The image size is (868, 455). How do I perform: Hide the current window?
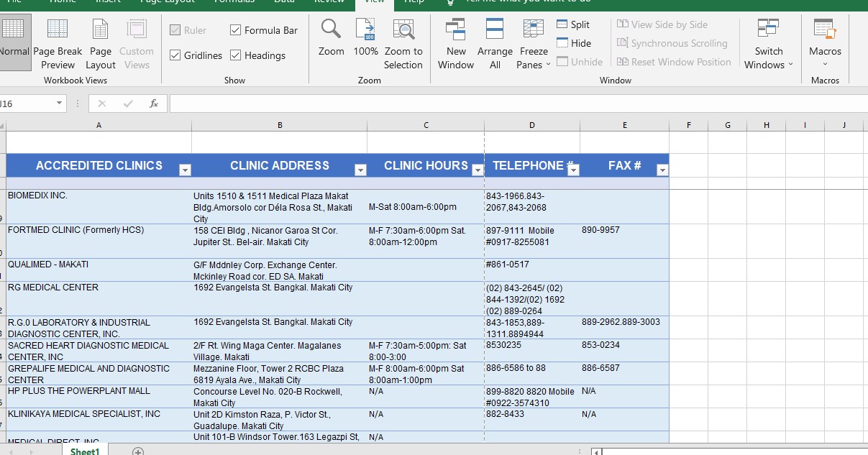tap(574, 43)
